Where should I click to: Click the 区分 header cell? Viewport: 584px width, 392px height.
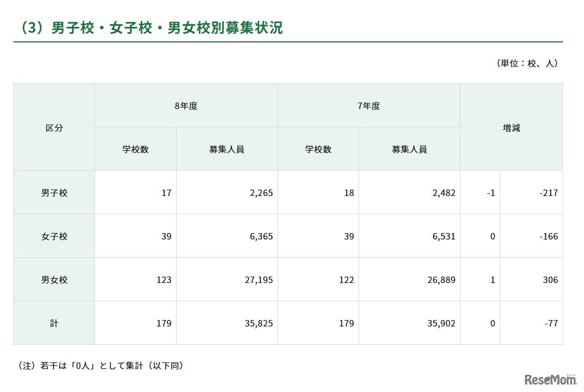[54, 127]
